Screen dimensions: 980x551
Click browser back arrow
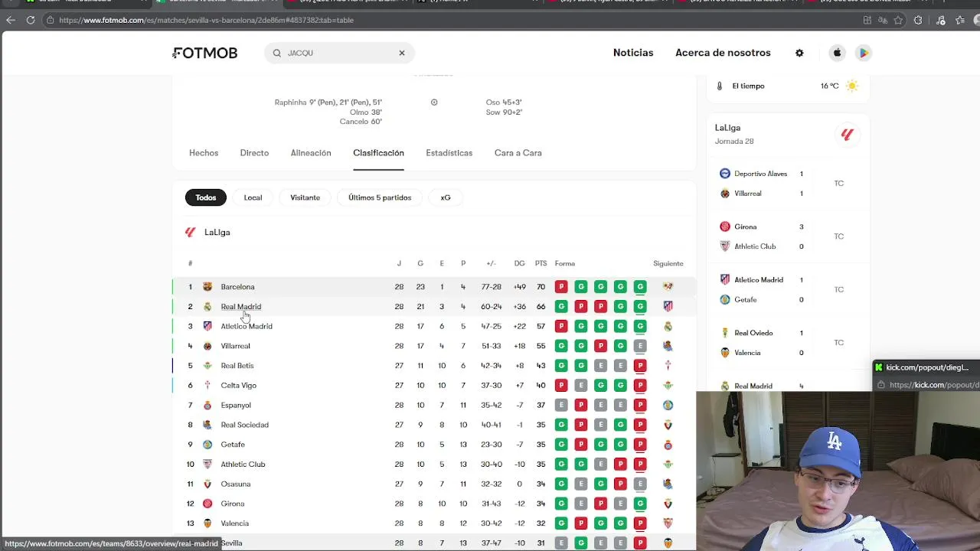11,20
